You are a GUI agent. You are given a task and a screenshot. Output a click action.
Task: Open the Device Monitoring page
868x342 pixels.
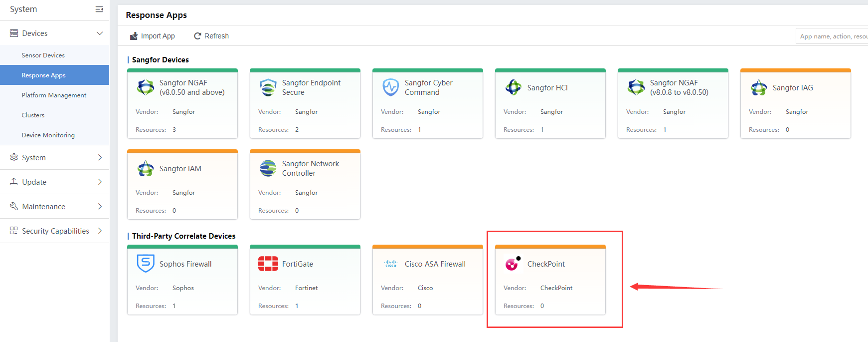pyautogui.click(x=48, y=135)
